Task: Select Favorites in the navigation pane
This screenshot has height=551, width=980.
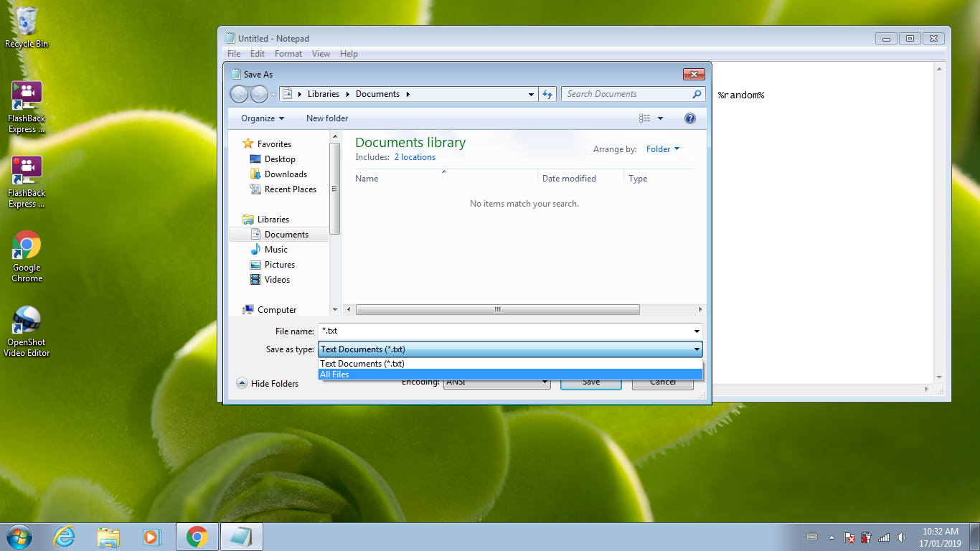Action: (x=274, y=144)
